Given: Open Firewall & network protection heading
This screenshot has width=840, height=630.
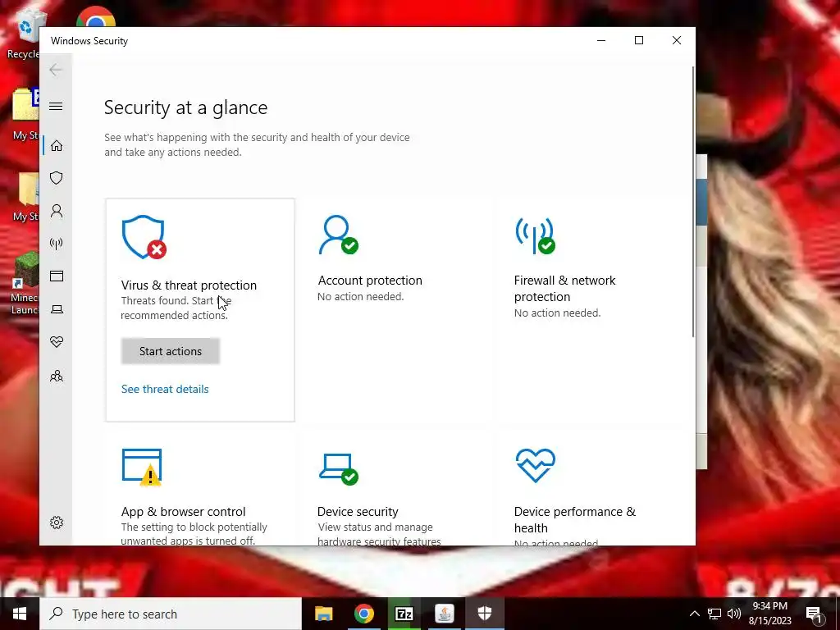Looking at the screenshot, I should (x=564, y=288).
